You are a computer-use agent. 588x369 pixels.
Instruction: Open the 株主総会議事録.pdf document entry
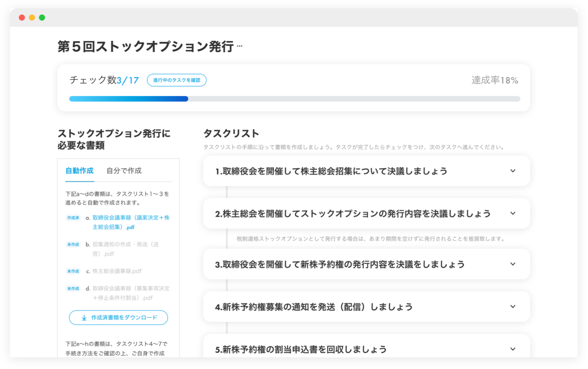tap(117, 271)
